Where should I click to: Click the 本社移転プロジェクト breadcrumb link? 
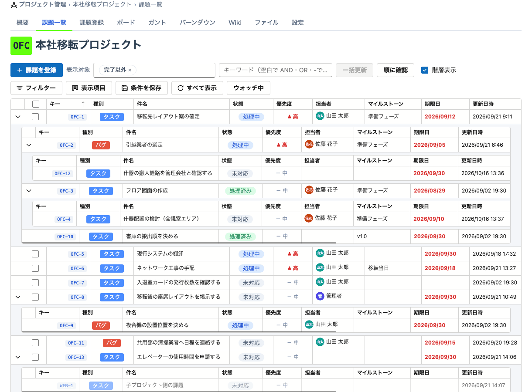click(102, 4)
